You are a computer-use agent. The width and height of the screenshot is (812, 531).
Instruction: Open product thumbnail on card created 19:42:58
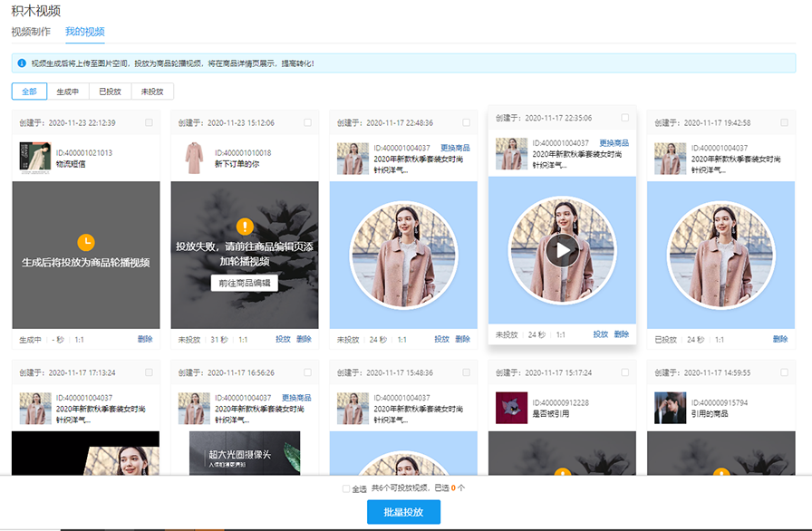coord(670,159)
